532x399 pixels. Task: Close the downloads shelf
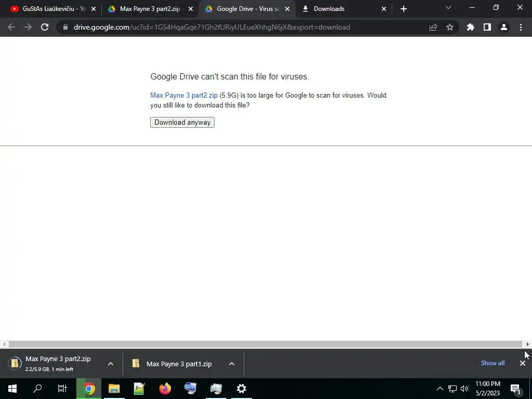tap(523, 363)
